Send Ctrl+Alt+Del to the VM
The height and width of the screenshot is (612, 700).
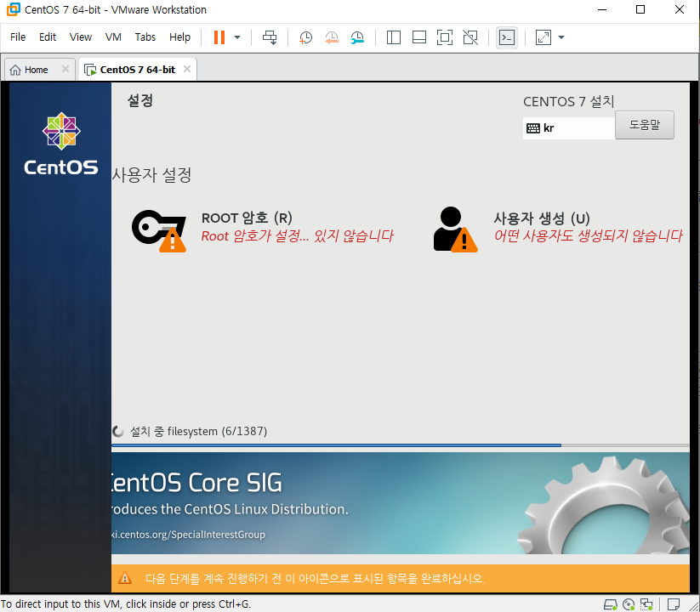tap(270, 37)
